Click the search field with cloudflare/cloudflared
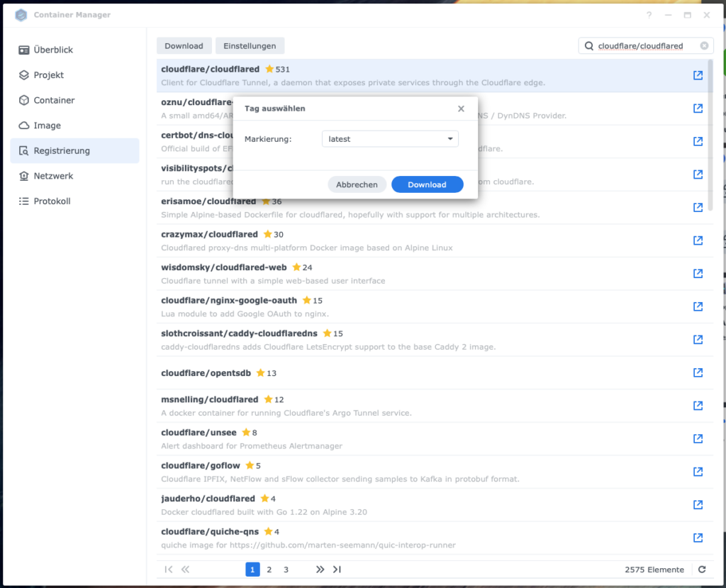Image resolution: width=726 pixels, height=588 pixels. tap(640, 46)
